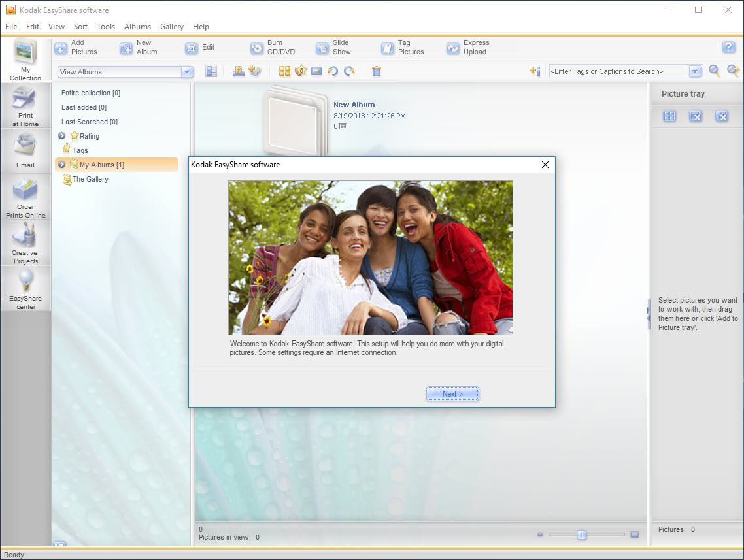Open the Email section

click(x=25, y=151)
